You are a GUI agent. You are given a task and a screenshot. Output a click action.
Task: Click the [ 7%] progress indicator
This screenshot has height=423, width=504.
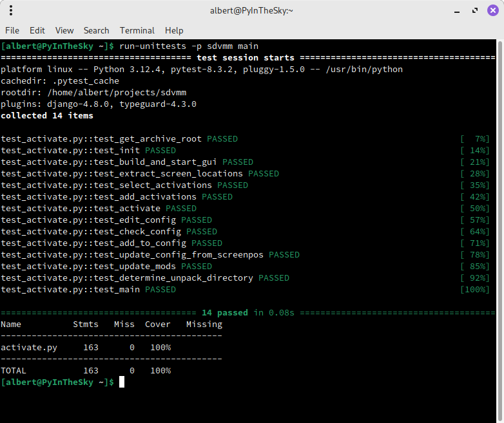click(475, 139)
